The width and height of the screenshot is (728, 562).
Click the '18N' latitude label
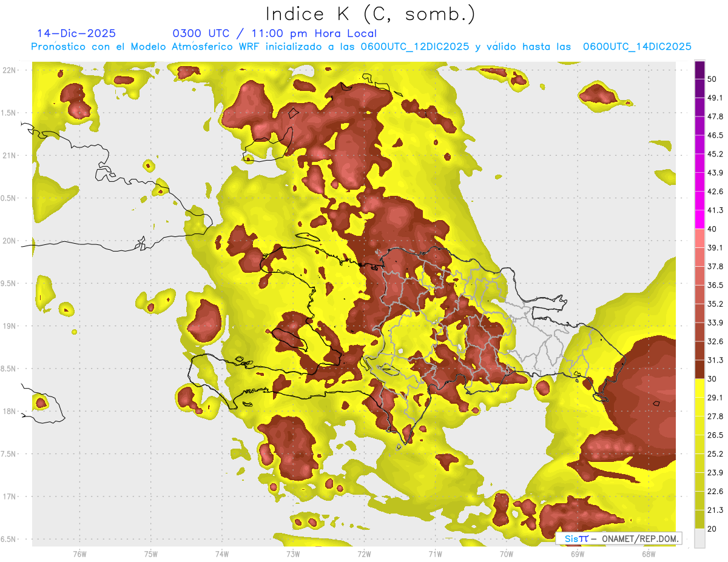[x=10, y=411]
